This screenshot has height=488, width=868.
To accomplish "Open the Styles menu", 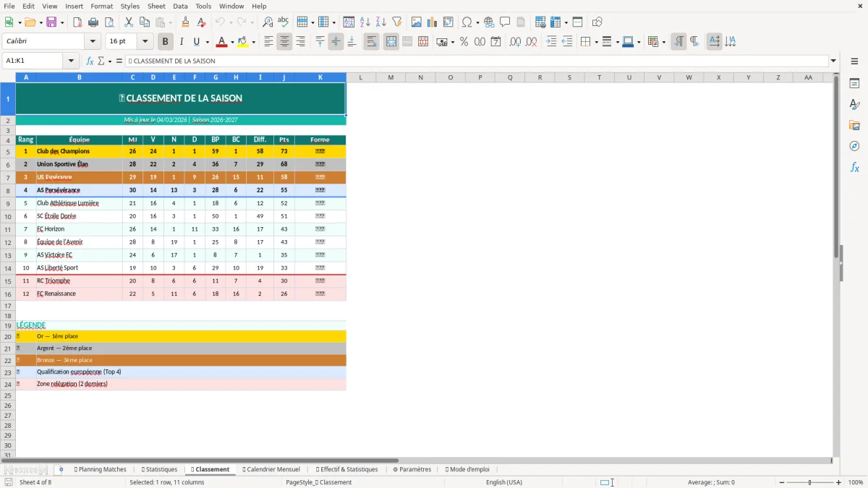I will [130, 6].
